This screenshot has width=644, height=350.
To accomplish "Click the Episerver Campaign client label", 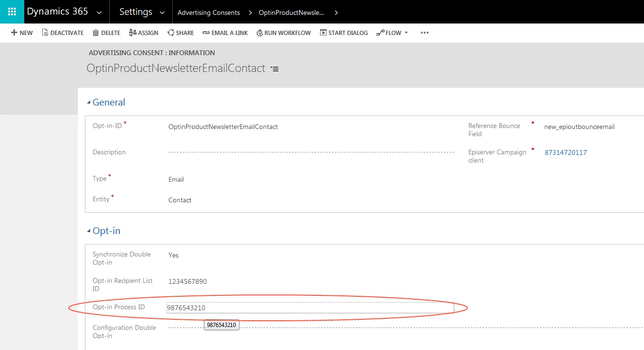I will click(x=497, y=156).
